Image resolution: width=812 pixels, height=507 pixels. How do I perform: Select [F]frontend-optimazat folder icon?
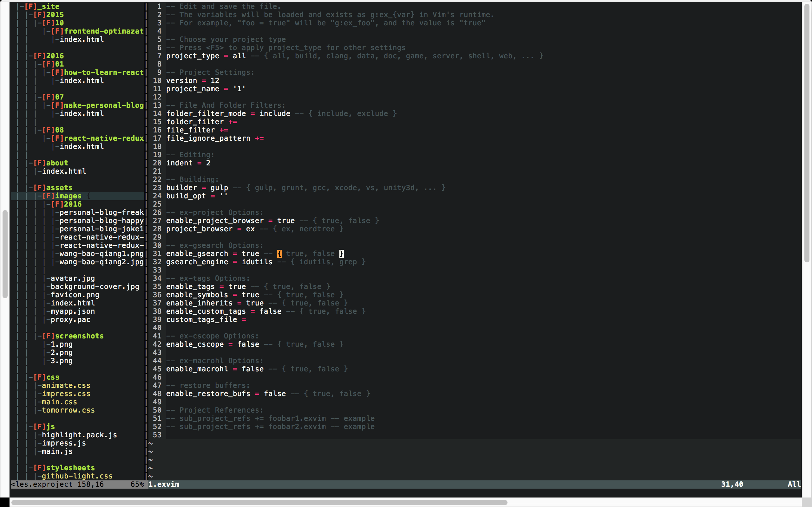57,31
